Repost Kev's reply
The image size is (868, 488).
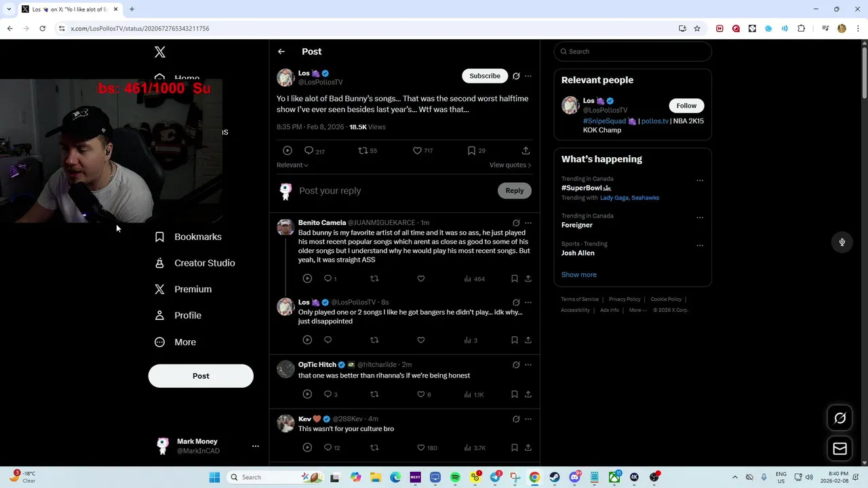pos(374,448)
